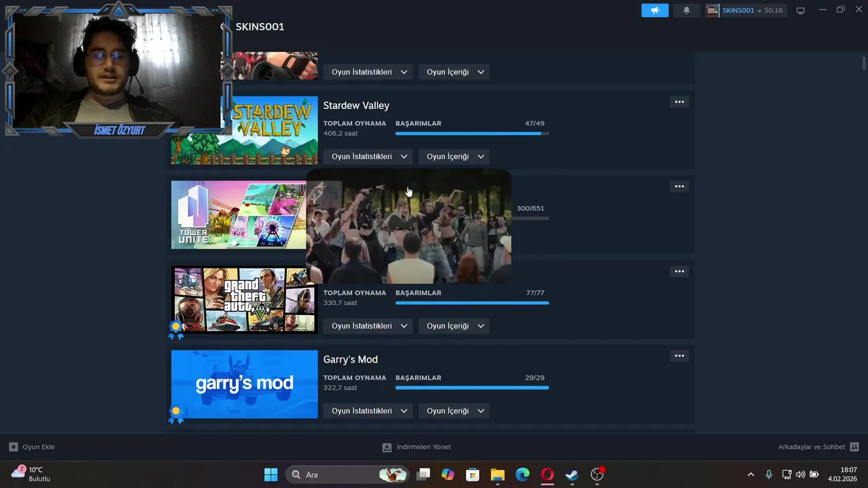The height and width of the screenshot is (488, 868).
Task: Open OBS Studio from the taskbar
Action: pyautogui.click(x=597, y=474)
